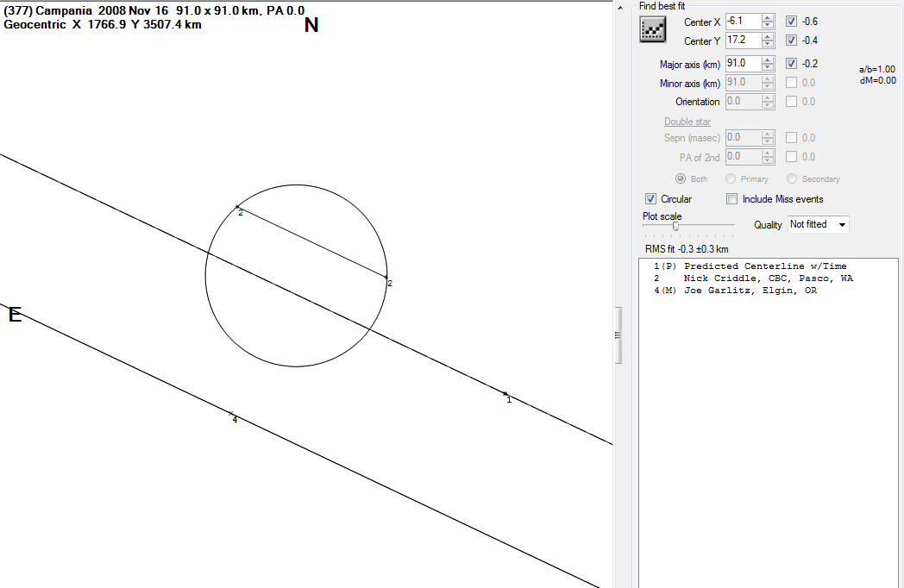Click the scroll up arrow beside Find best fit
This screenshot has height=588, width=904.
point(619,8)
